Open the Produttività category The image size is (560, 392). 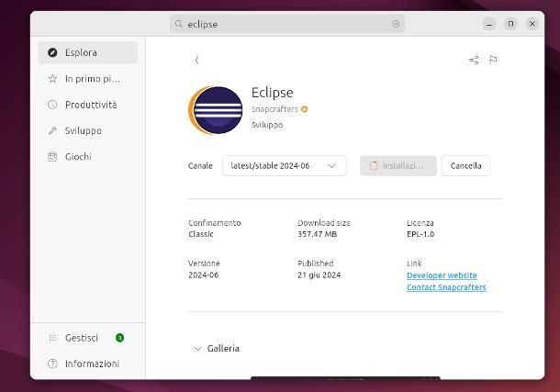[x=88, y=105]
